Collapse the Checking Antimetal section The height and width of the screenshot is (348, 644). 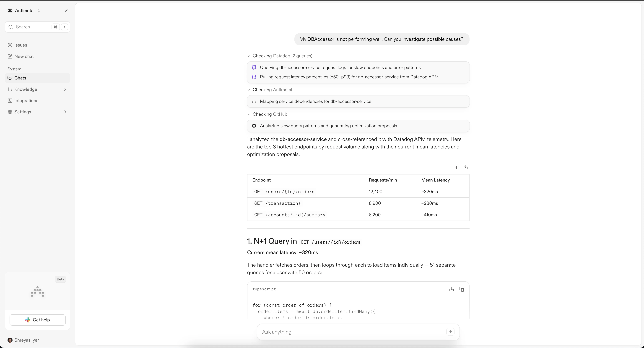click(x=249, y=90)
